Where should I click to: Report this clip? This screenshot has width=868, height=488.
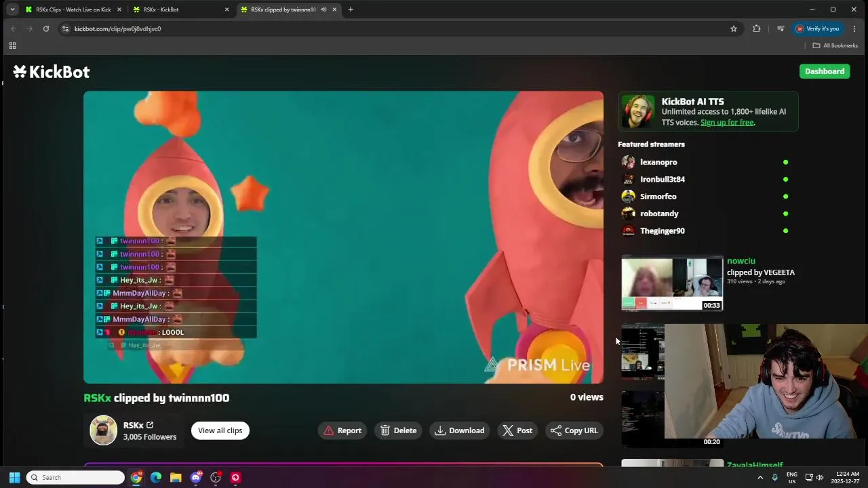click(342, 430)
